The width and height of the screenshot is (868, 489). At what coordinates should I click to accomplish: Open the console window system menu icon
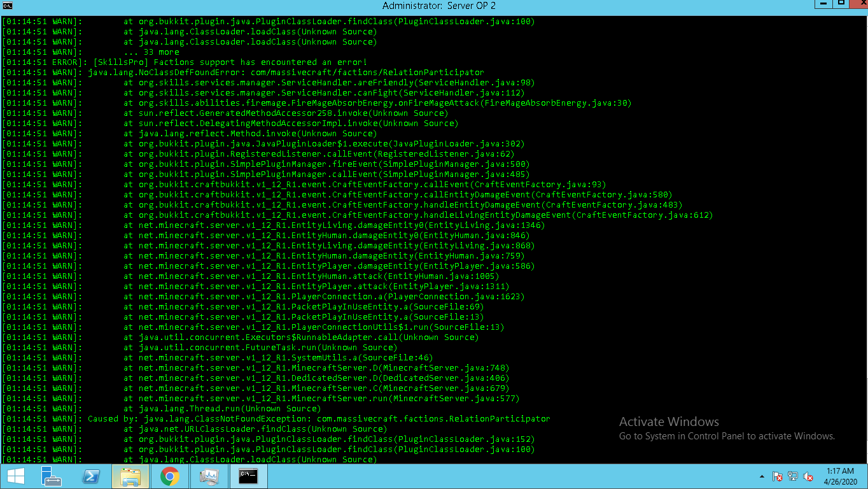click(8, 6)
